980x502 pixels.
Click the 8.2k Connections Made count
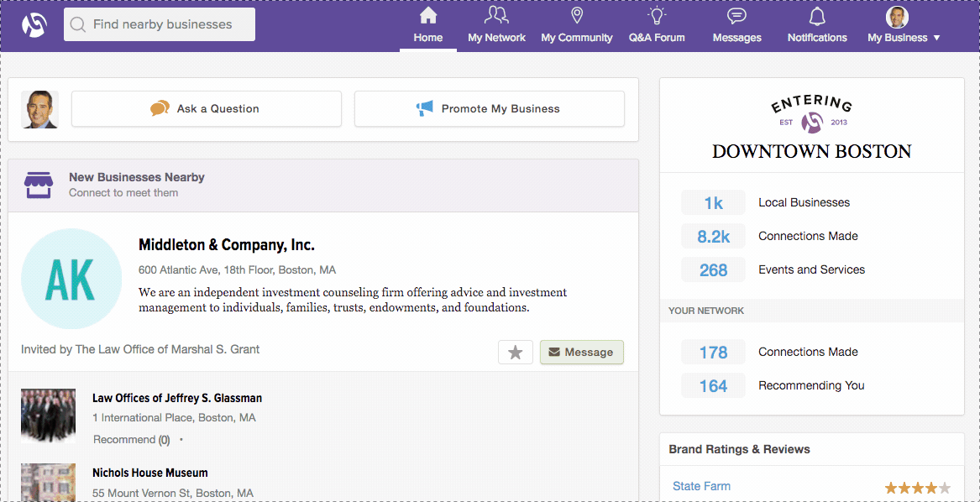coord(713,236)
